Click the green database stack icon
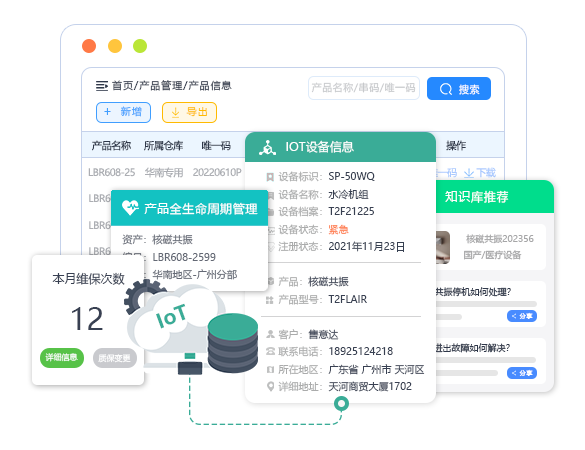 click(x=233, y=343)
